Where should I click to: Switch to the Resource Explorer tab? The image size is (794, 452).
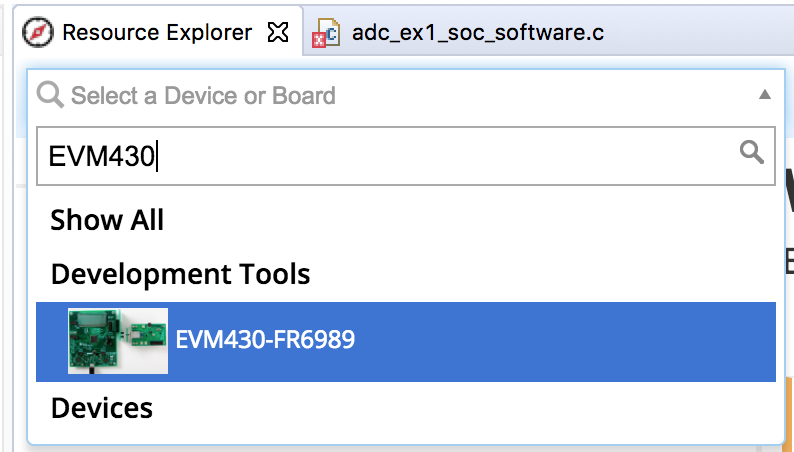pos(157,32)
